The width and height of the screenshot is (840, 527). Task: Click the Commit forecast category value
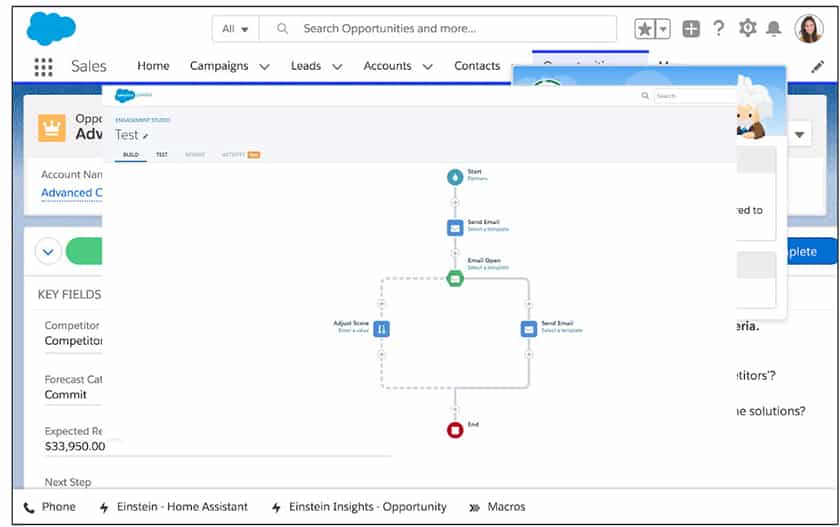(65, 395)
